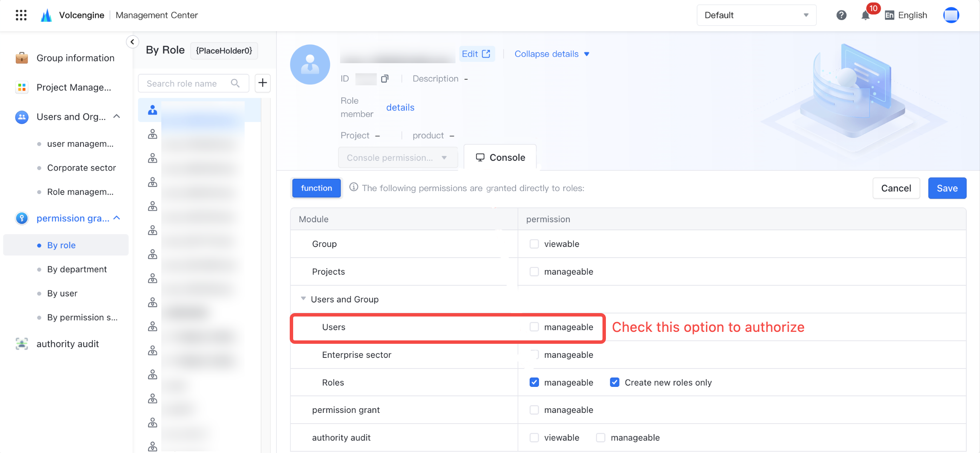Click the authority audit icon
Viewport: 980px width, 453px height.
[22, 344]
